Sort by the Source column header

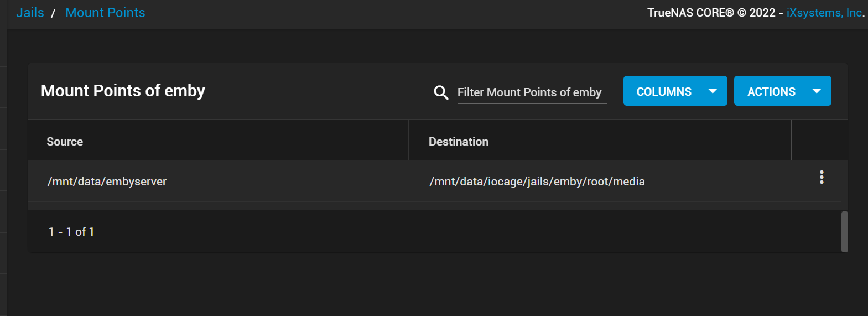point(65,142)
